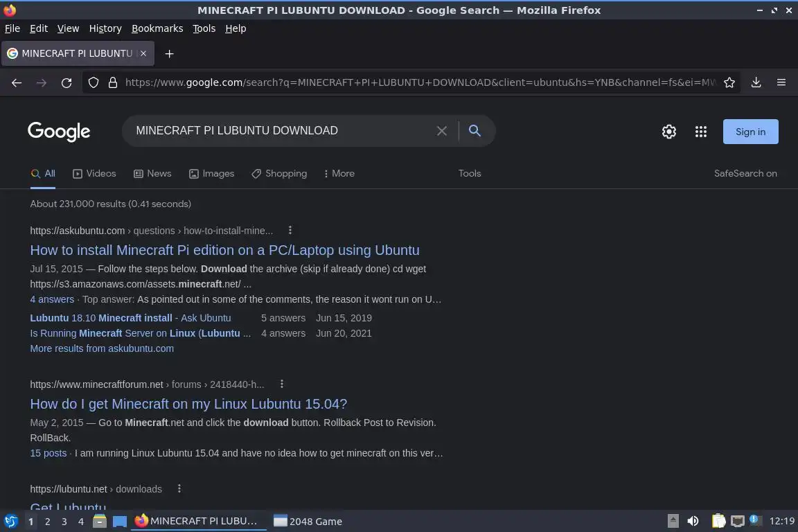
Task: Go to Google home via logo
Action: (59, 132)
